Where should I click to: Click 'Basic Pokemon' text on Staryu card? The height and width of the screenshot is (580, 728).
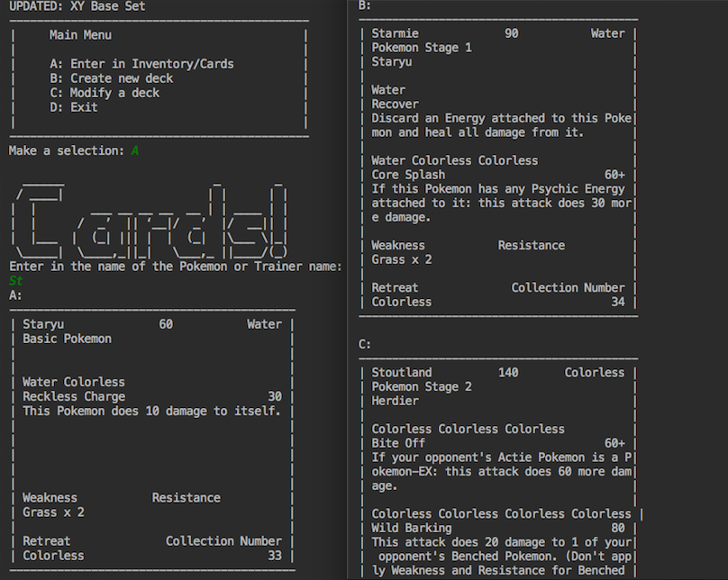coord(67,339)
